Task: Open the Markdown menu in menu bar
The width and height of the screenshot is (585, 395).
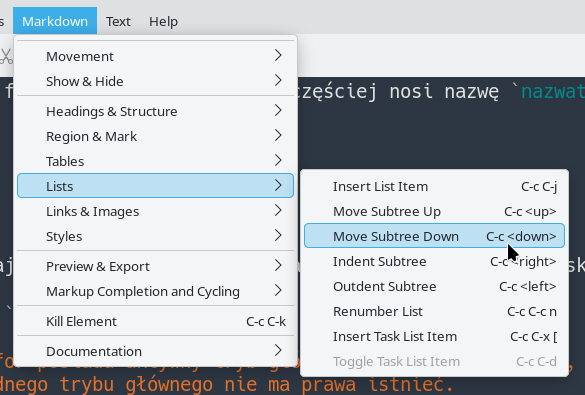Action: click(x=55, y=21)
